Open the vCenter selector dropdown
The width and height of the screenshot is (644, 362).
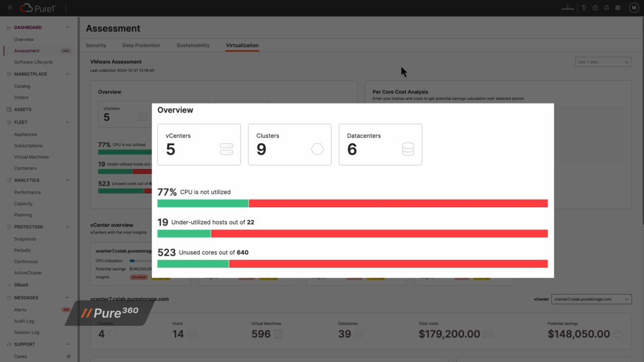(591, 299)
